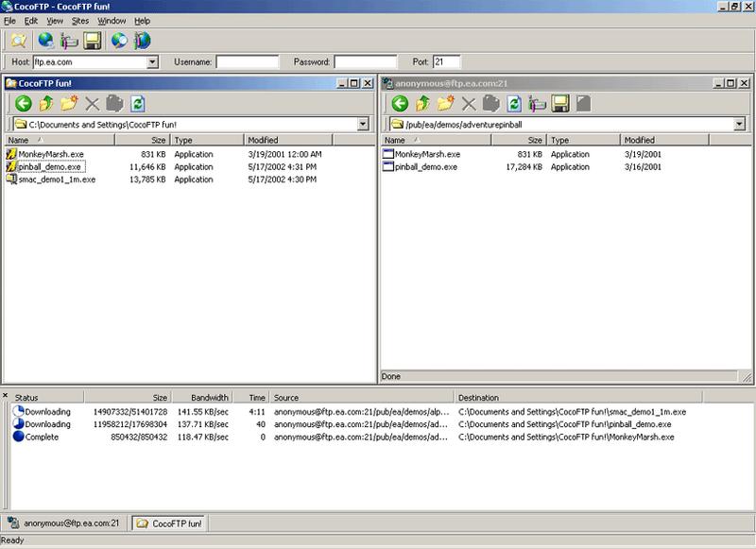The height and width of the screenshot is (549, 756).
Task: Click the Password input field
Action: click(x=366, y=61)
